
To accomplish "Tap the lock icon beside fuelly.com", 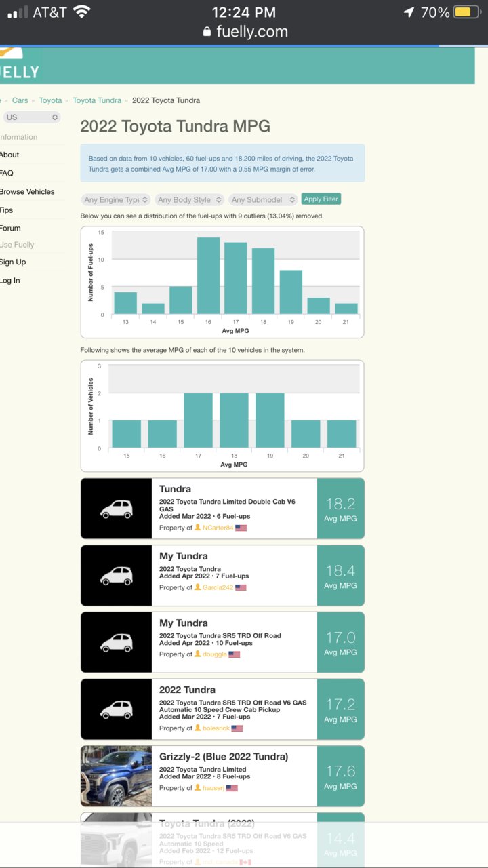I will click(x=207, y=32).
